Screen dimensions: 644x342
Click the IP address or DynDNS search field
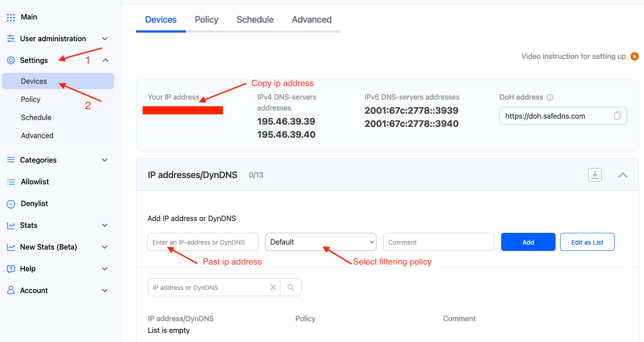point(214,287)
